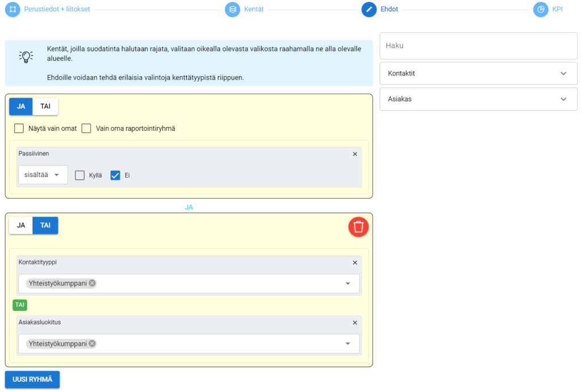The height and width of the screenshot is (392, 581).
Task: Remove Yhteistyökumppani chip from Kontaktityyppi
Action: click(x=92, y=283)
